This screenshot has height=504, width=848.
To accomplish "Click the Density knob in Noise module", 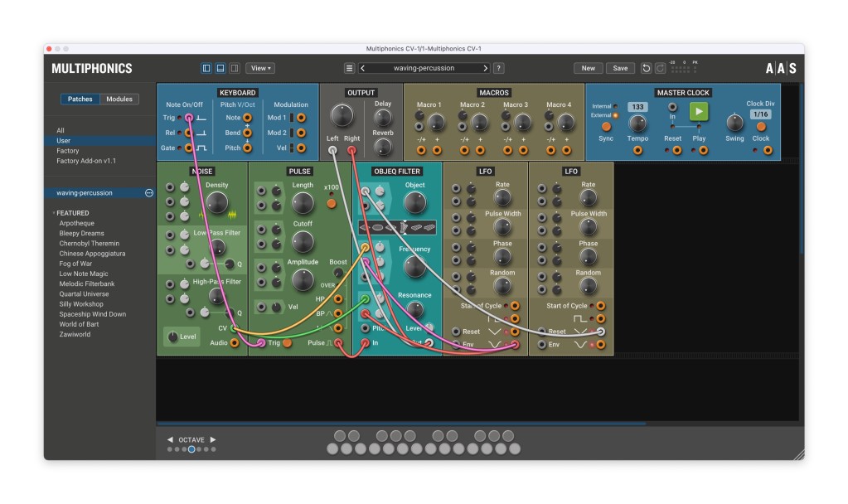I will pos(216,202).
